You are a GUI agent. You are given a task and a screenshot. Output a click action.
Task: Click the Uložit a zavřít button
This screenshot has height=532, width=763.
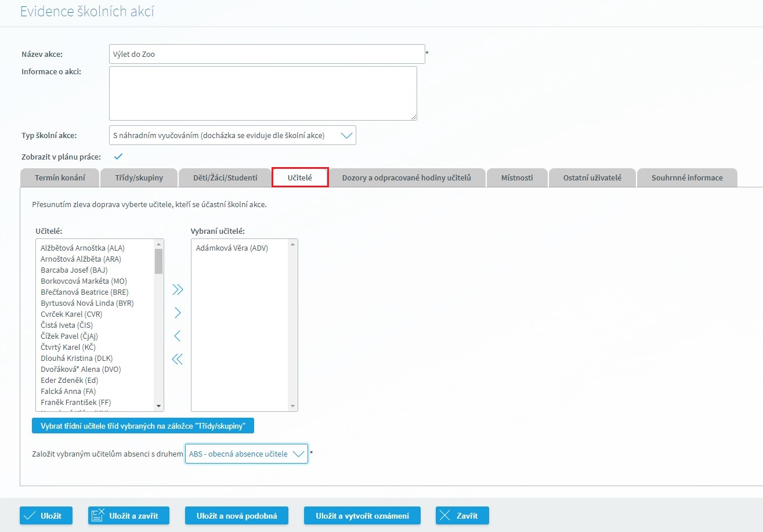tap(129, 515)
